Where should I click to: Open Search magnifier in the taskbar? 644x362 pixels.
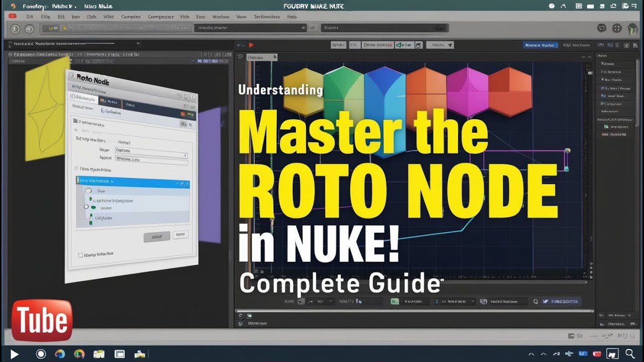tap(630, 354)
